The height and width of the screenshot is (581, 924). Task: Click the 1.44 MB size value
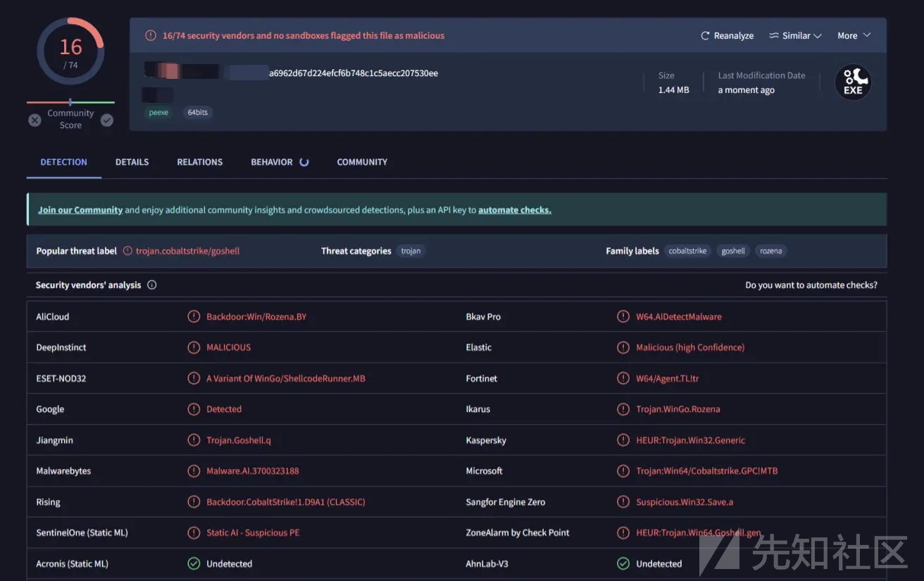coord(674,90)
